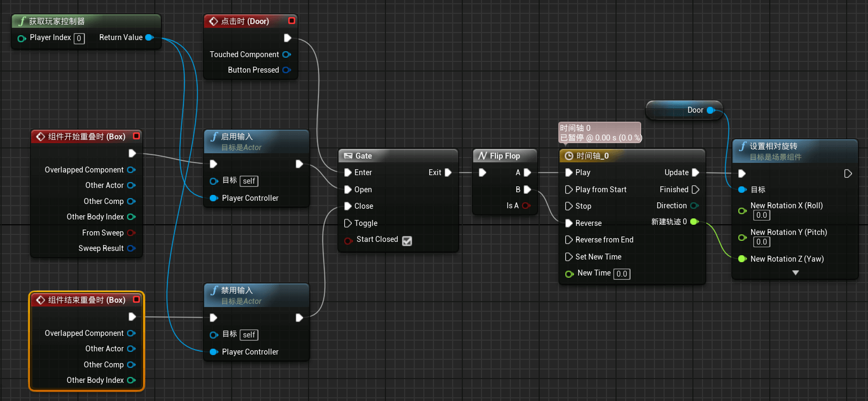Click 新建轨迹 0 float output pin
The height and width of the screenshot is (401, 868).
[695, 222]
